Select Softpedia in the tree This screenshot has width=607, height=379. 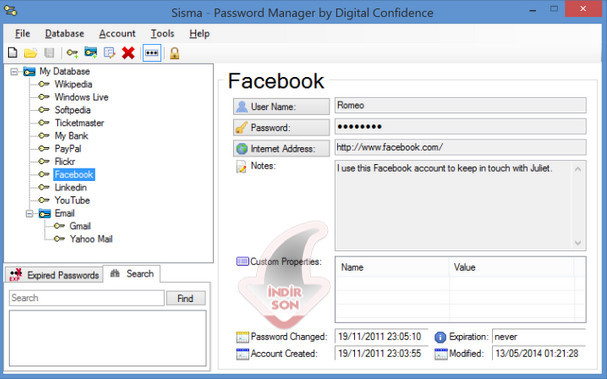(72, 110)
